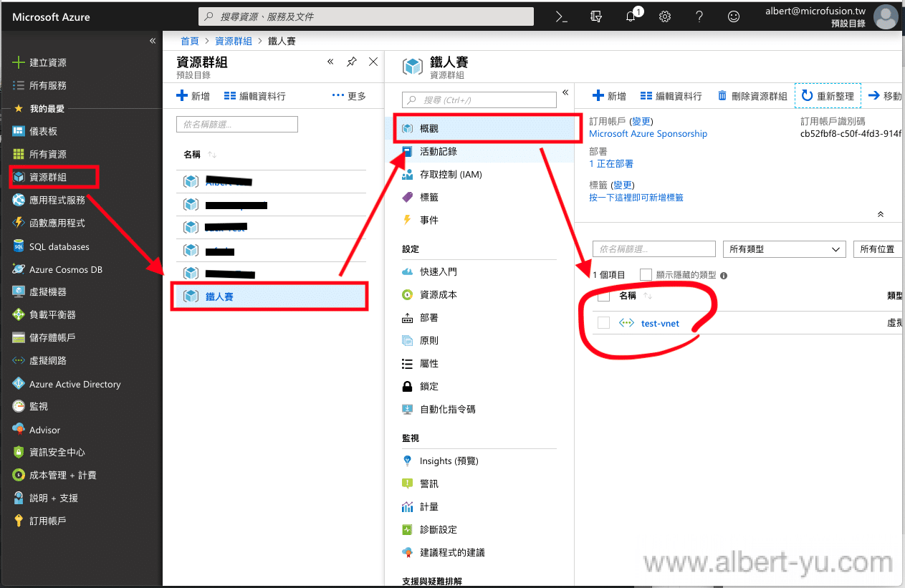Image resolution: width=905 pixels, height=588 pixels.
Task: Collapse the essentials section with double chevron
Action: [881, 214]
